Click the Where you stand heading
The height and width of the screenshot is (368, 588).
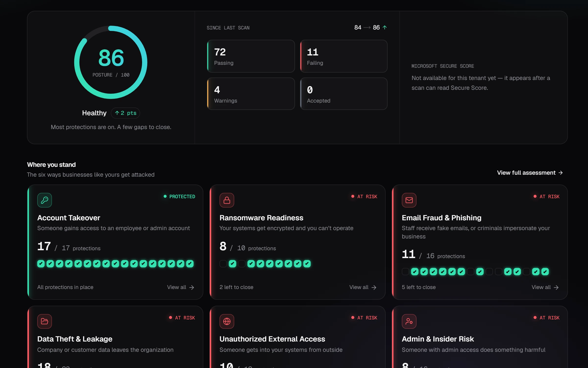tap(51, 165)
